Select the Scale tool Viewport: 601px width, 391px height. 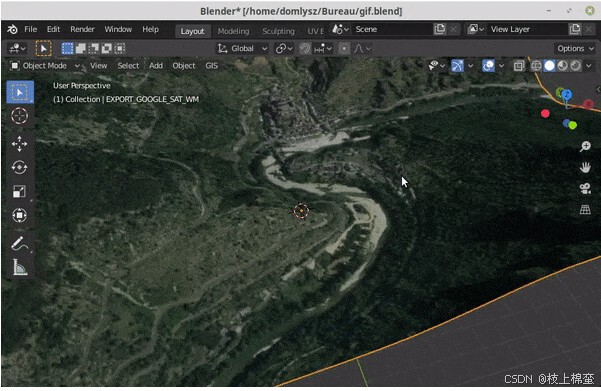click(x=20, y=191)
